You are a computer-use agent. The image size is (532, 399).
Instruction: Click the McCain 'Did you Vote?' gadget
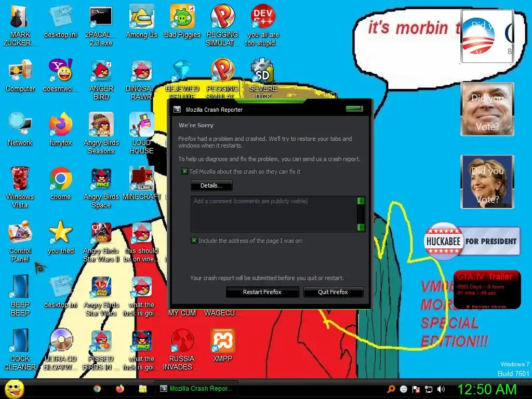pos(487,109)
